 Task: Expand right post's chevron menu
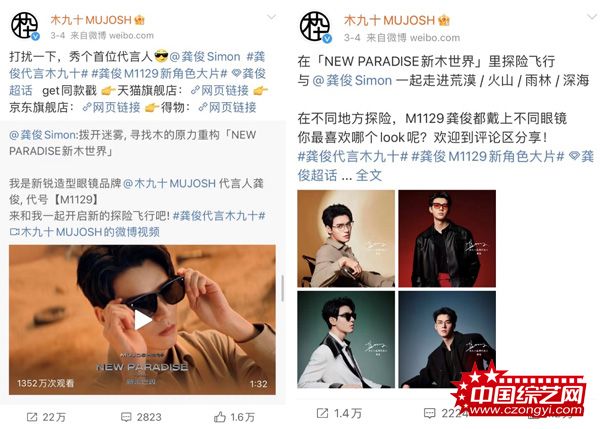coord(592,16)
